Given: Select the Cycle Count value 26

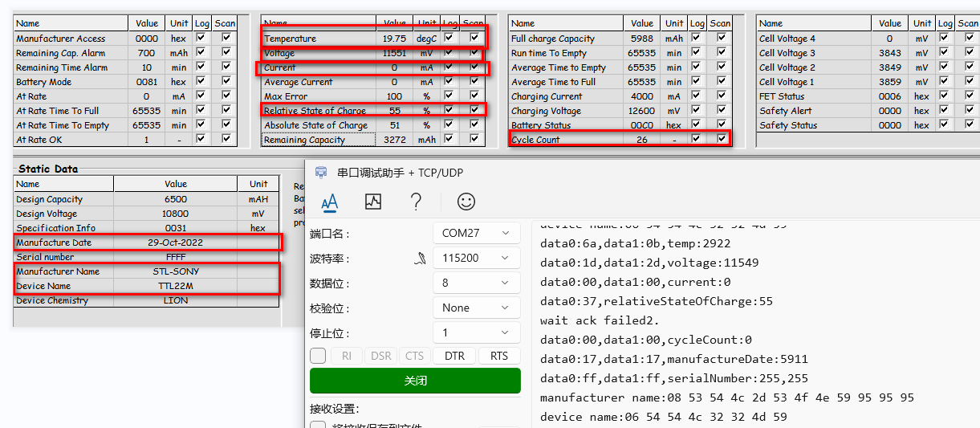Looking at the screenshot, I should tap(642, 140).
